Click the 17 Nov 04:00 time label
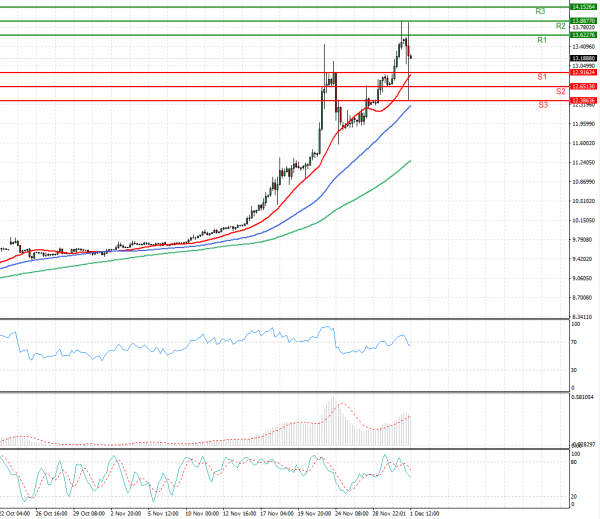The width and height of the screenshot is (600, 519). [x=277, y=514]
